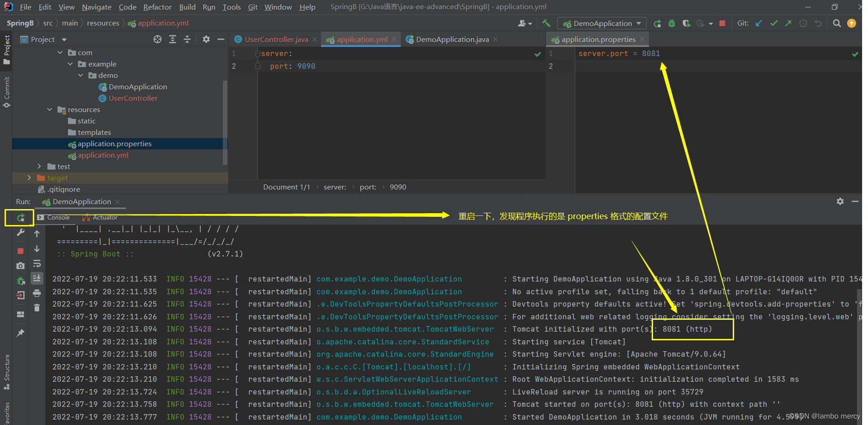Open the Refactor menu
Image resolution: width=868 pixels, height=425 pixels.
(x=157, y=7)
